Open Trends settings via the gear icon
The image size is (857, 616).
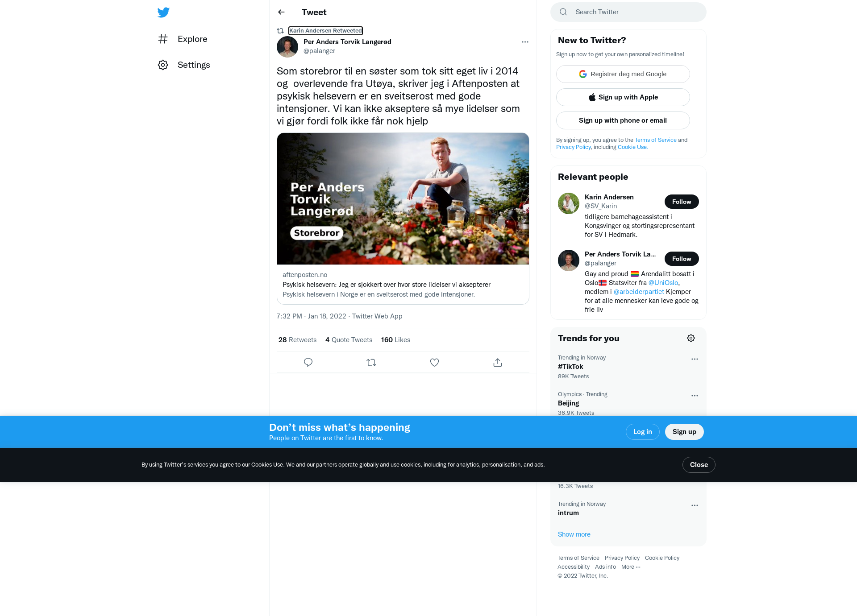coord(691,338)
